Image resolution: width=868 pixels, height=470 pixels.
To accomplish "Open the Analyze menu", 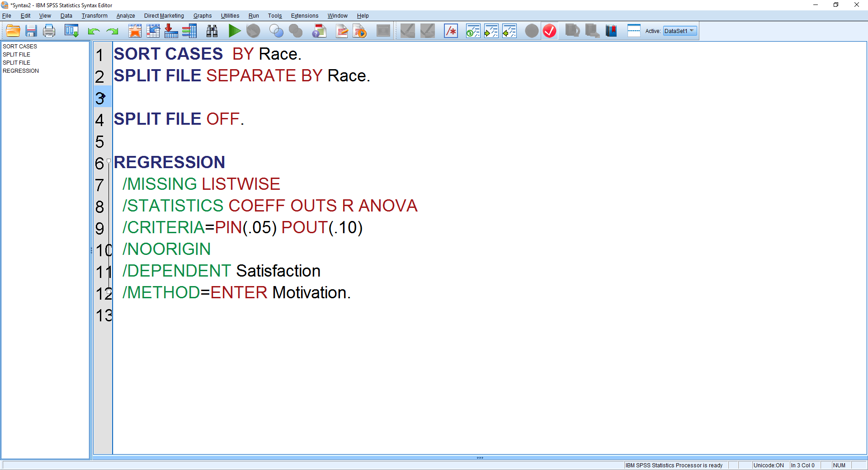I will coord(125,16).
